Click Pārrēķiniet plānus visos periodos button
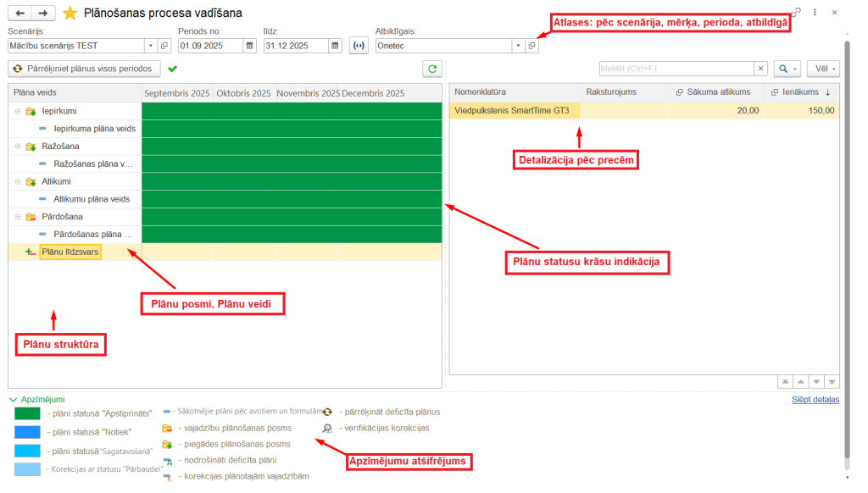This screenshot has height=493, width=868. [x=84, y=69]
